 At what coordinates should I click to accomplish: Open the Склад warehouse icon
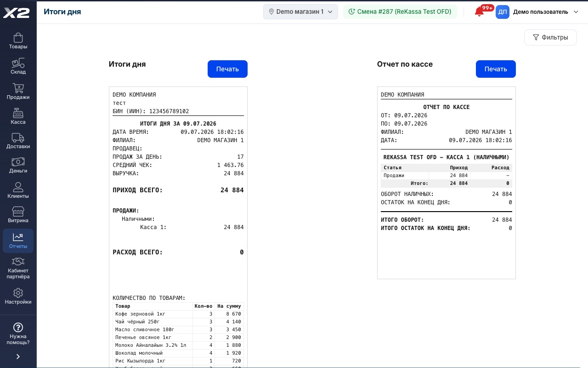(18, 63)
